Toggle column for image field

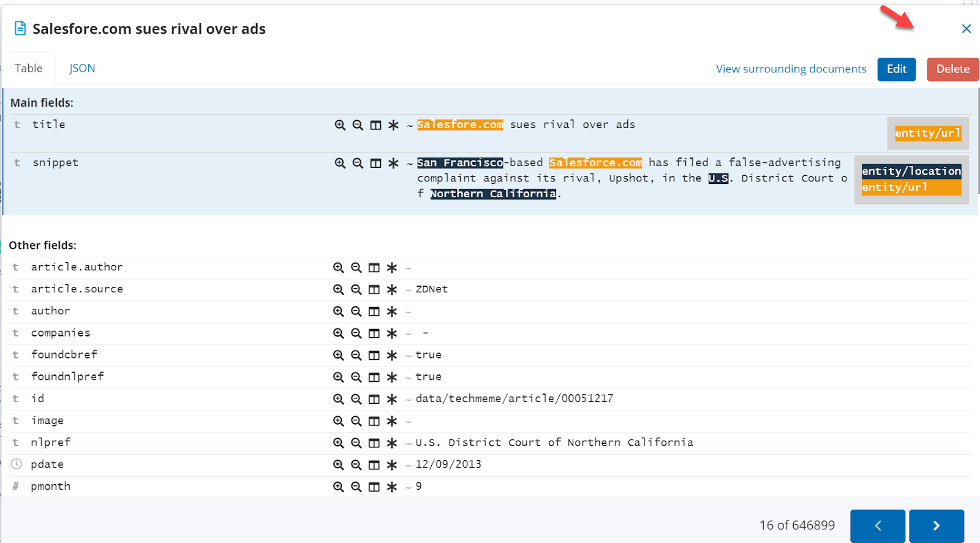tap(374, 421)
